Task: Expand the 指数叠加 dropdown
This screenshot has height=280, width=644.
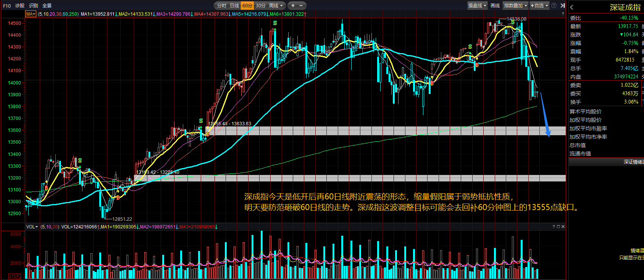Action: (515, 6)
